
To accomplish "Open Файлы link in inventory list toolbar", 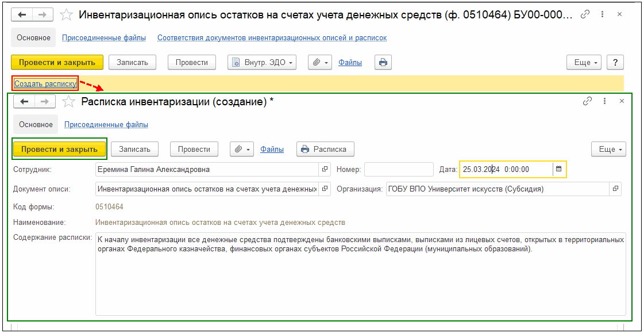I will point(350,63).
